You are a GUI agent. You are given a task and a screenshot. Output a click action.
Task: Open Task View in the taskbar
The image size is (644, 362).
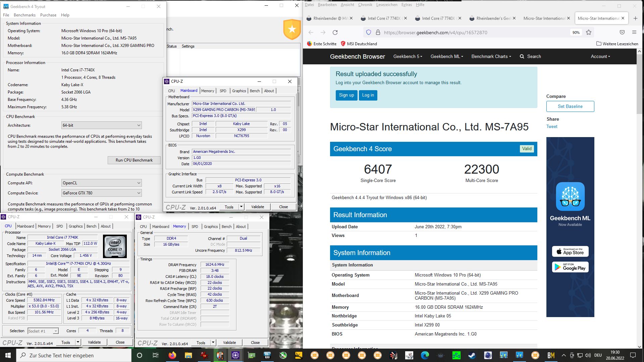pyautogui.click(x=155, y=355)
